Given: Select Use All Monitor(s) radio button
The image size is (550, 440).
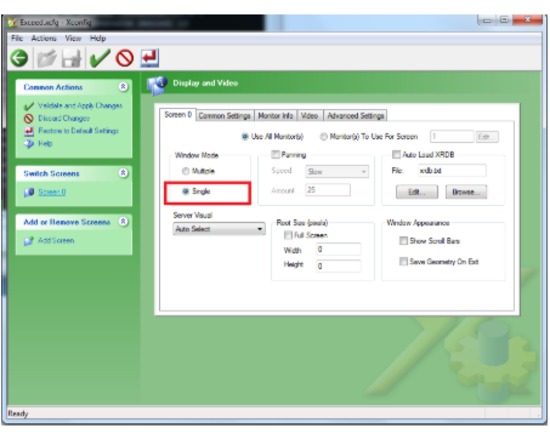Looking at the screenshot, I should coord(245,137).
